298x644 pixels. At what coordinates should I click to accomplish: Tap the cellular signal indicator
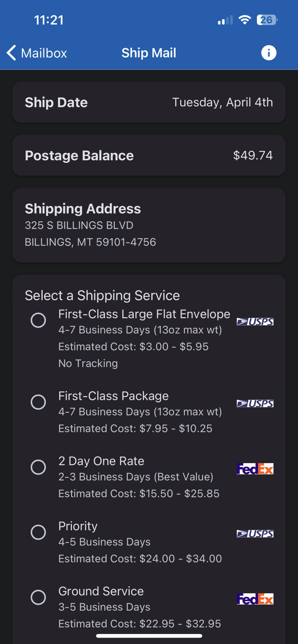[x=222, y=20]
